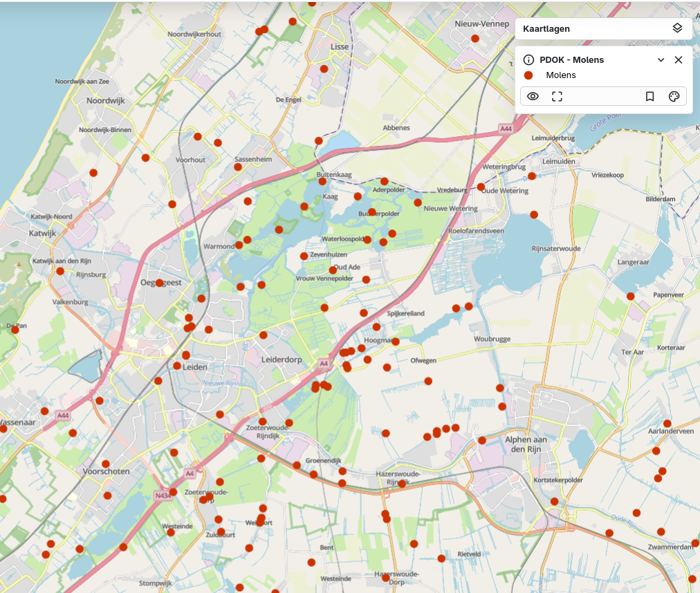Select the mill marker at Oegstgeest
Screen dimensions: 700x593
[x=159, y=283]
